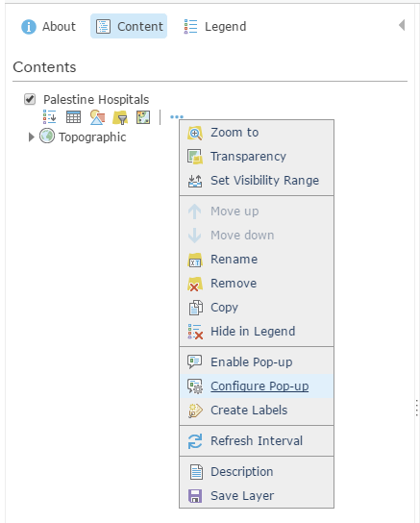
Task: Expand the Topographic basemap tree arrow
Action: tap(32, 137)
